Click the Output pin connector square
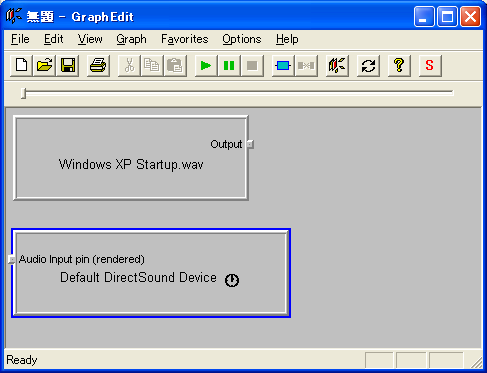Screen dimensions: 487x373 tap(250, 144)
